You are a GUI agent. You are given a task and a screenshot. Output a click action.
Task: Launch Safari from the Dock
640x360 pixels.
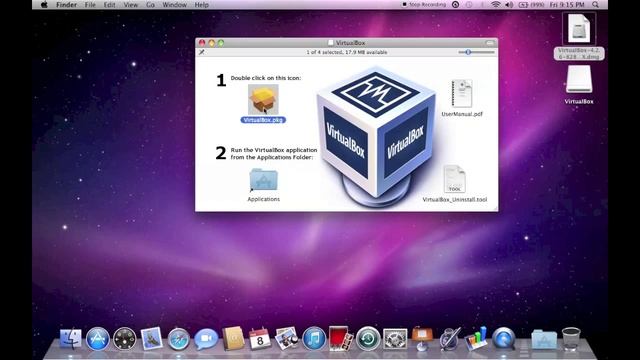(x=178, y=339)
